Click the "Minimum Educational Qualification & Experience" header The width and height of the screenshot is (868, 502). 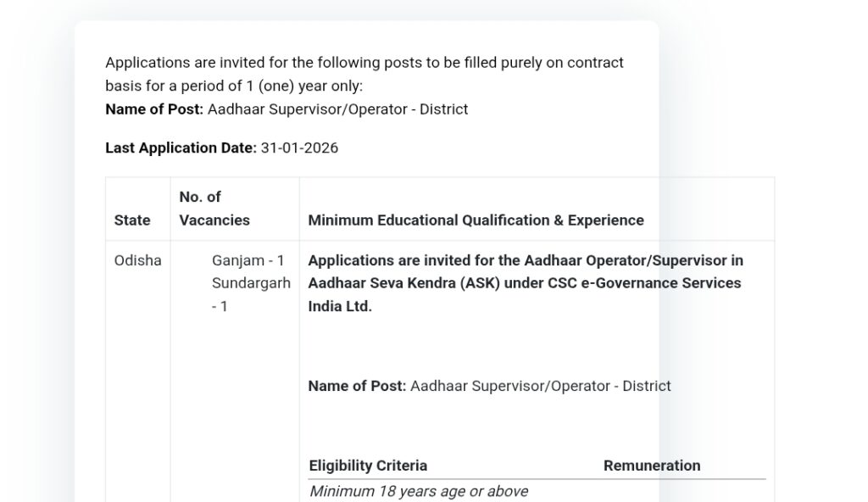tap(476, 220)
